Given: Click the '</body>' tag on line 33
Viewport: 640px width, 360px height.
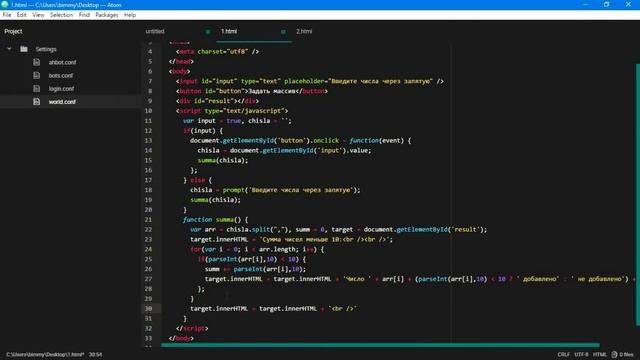Looking at the screenshot, I should [x=181, y=338].
